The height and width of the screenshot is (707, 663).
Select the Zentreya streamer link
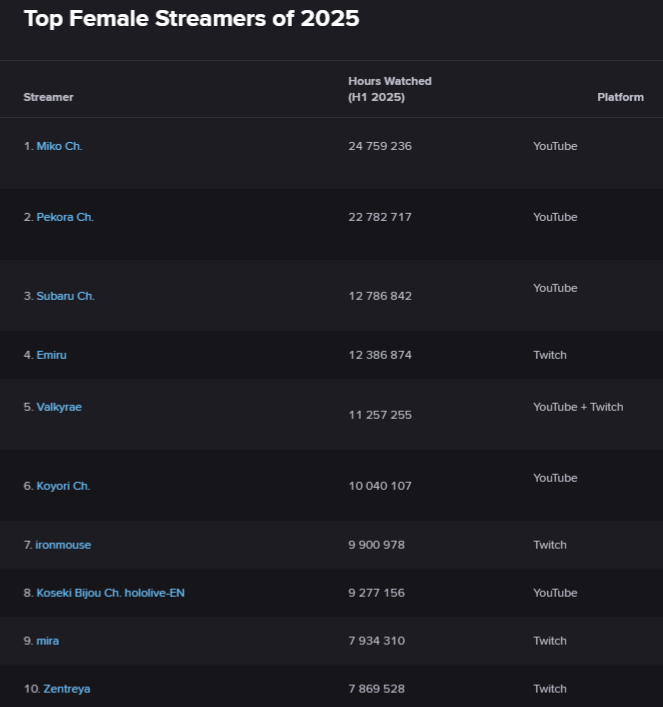point(67,689)
